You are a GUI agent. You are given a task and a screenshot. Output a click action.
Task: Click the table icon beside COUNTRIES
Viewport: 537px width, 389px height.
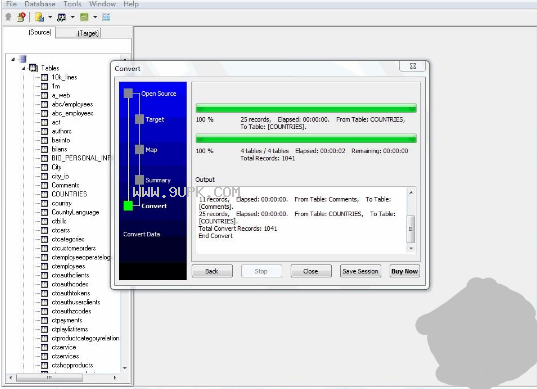tap(44, 194)
